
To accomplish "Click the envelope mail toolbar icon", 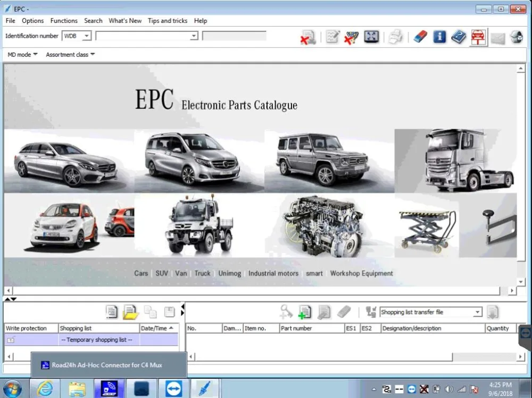I will point(498,38).
